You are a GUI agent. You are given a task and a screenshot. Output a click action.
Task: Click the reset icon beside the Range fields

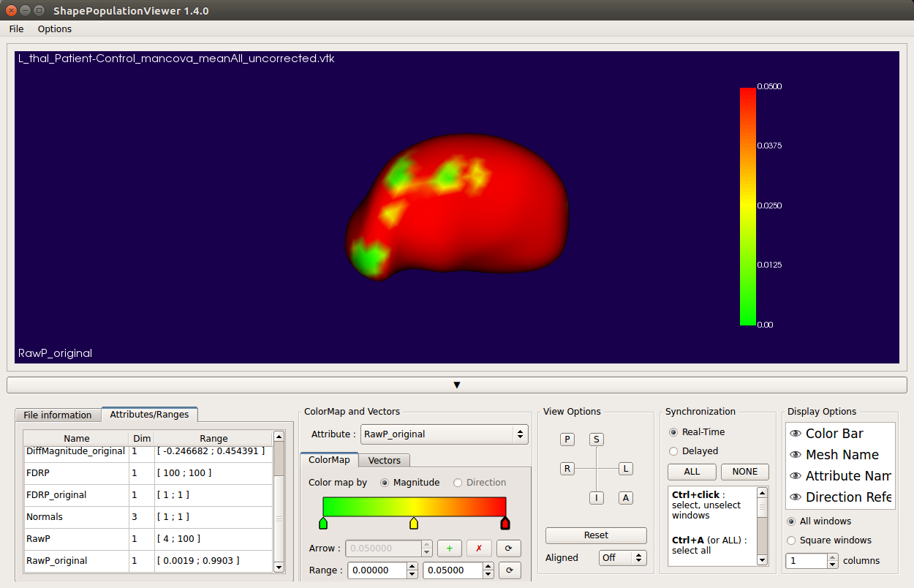(x=509, y=570)
